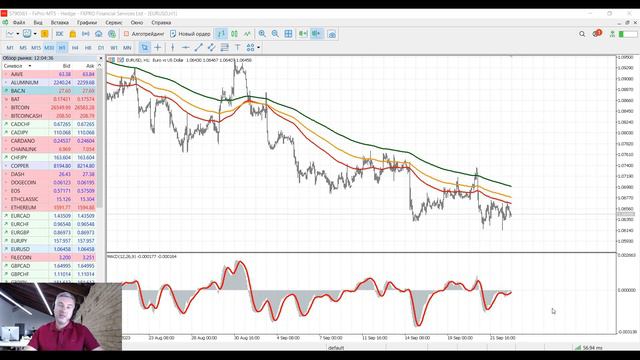The image size is (640, 360).
Task: Close the Market Watch panel
Action: click(101, 58)
